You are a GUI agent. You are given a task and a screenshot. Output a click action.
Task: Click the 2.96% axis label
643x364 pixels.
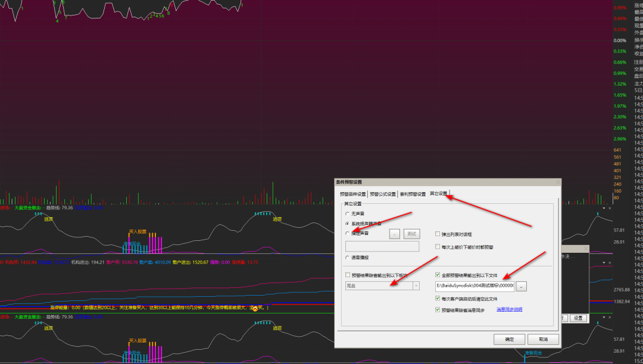click(620, 139)
